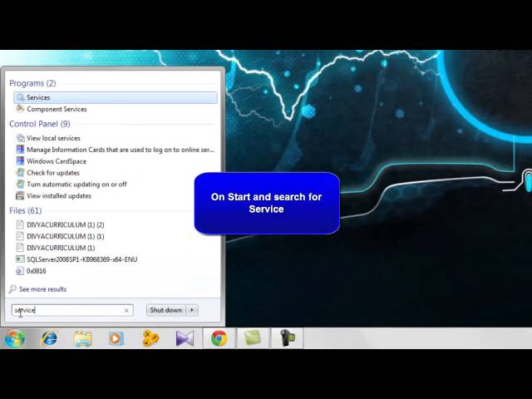532x399 pixels.
Task: Open Manage Information Cards entry
Action: point(121,150)
